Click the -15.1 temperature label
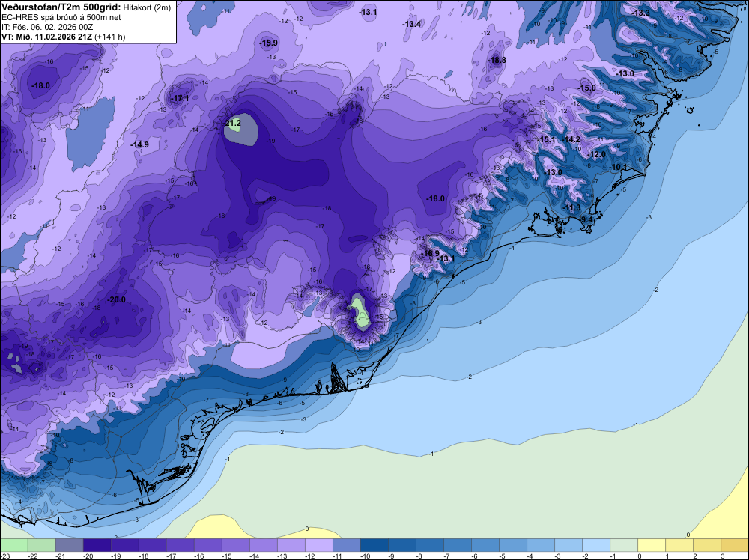Viewport: 749px width, 560px height. pyautogui.click(x=547, y=139)
